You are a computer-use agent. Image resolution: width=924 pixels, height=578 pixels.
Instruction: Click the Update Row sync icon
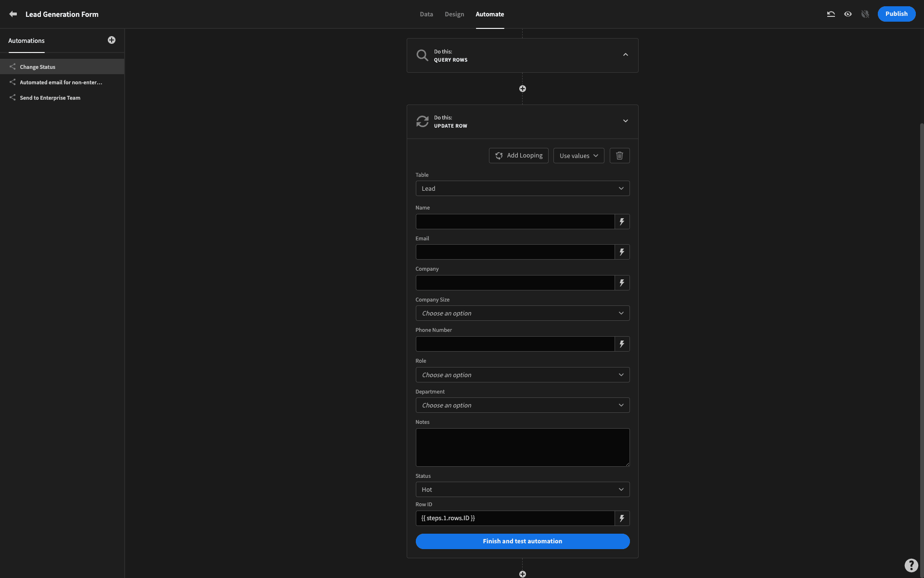coord(423,122)
